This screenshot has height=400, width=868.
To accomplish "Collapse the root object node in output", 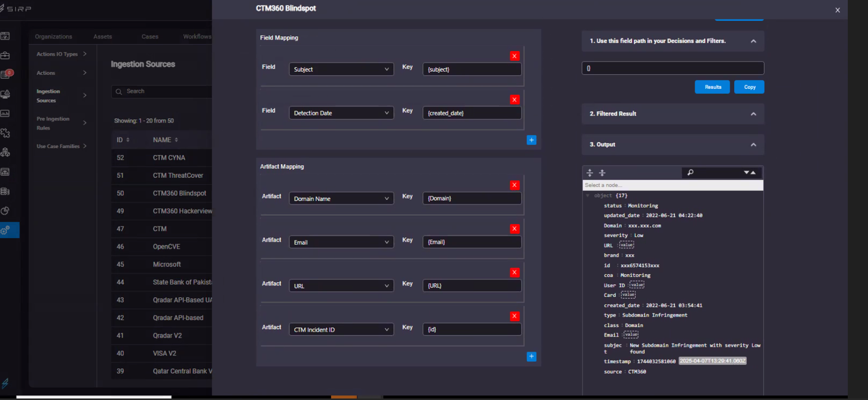I will pos(588,195).
